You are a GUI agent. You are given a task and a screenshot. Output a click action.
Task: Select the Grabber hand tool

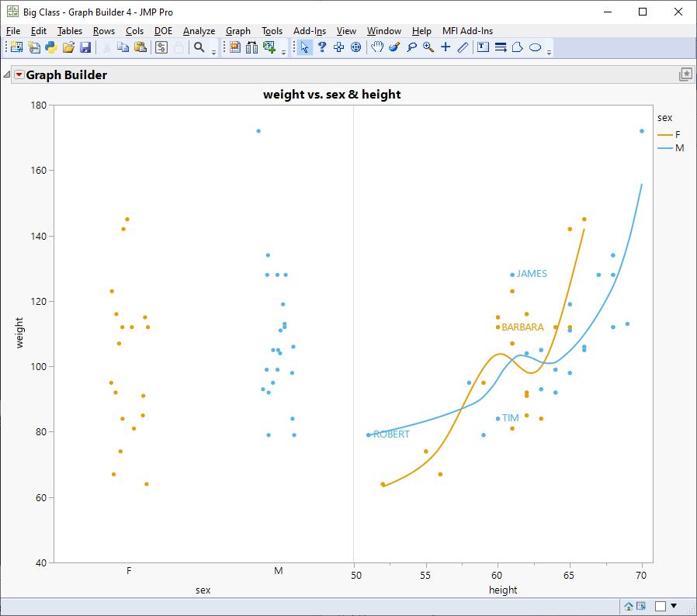tap(377, 47)
